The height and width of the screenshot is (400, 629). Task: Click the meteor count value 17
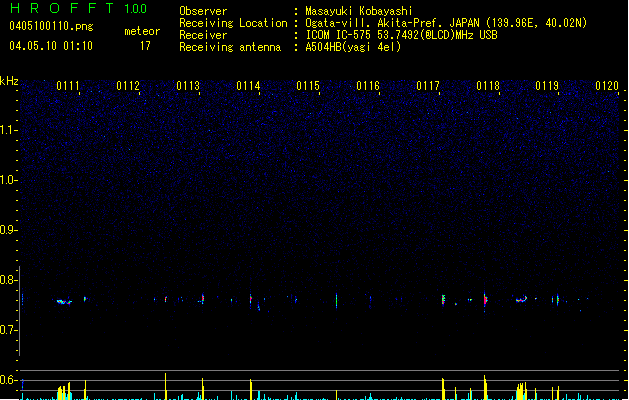click(145, 46)
